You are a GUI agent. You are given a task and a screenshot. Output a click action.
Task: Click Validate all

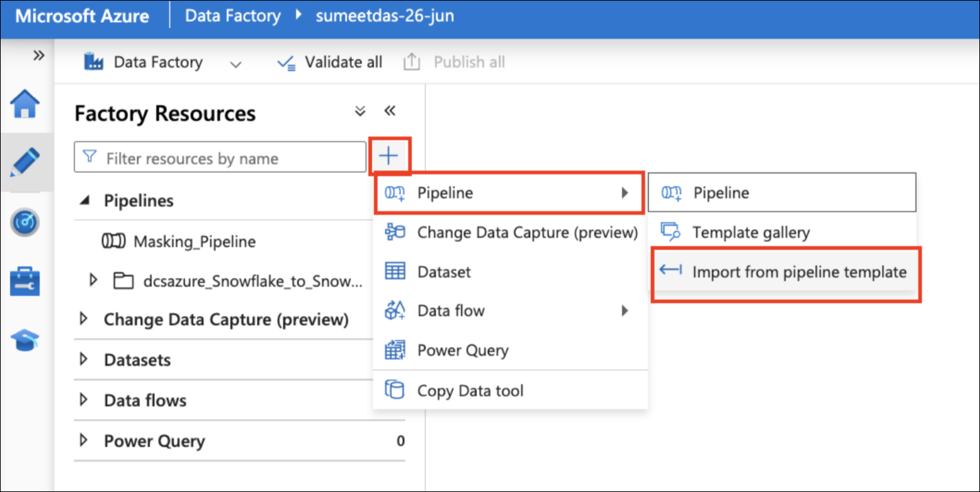click(329, 62)
